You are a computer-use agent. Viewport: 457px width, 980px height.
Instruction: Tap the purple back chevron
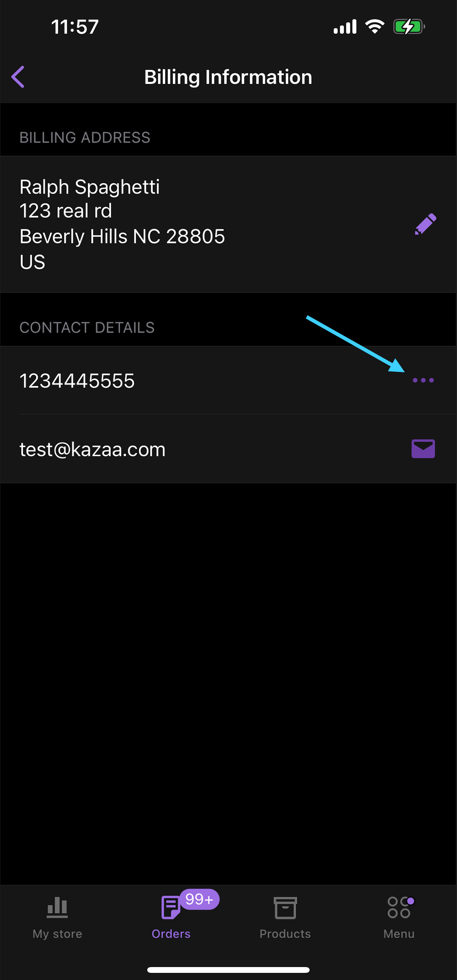(18, 77)
